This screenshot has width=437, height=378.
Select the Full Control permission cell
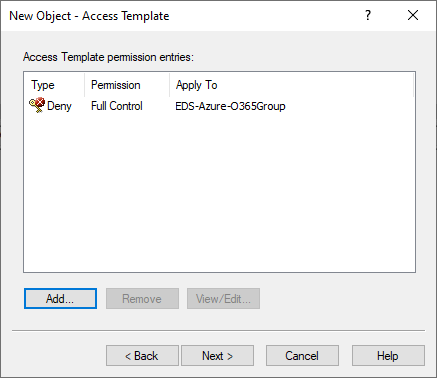tap(117, 106)
